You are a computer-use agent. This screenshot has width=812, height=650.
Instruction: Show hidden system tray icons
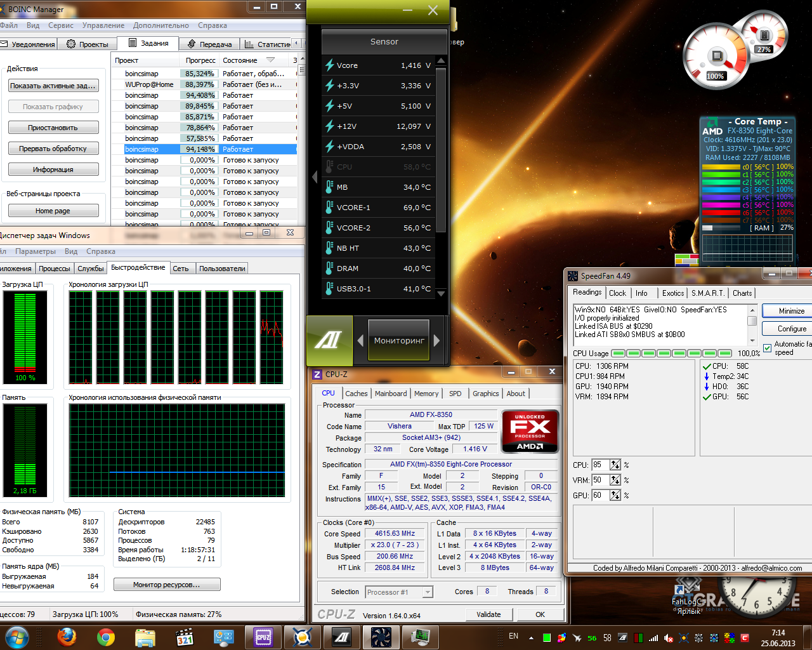(531, 638)
